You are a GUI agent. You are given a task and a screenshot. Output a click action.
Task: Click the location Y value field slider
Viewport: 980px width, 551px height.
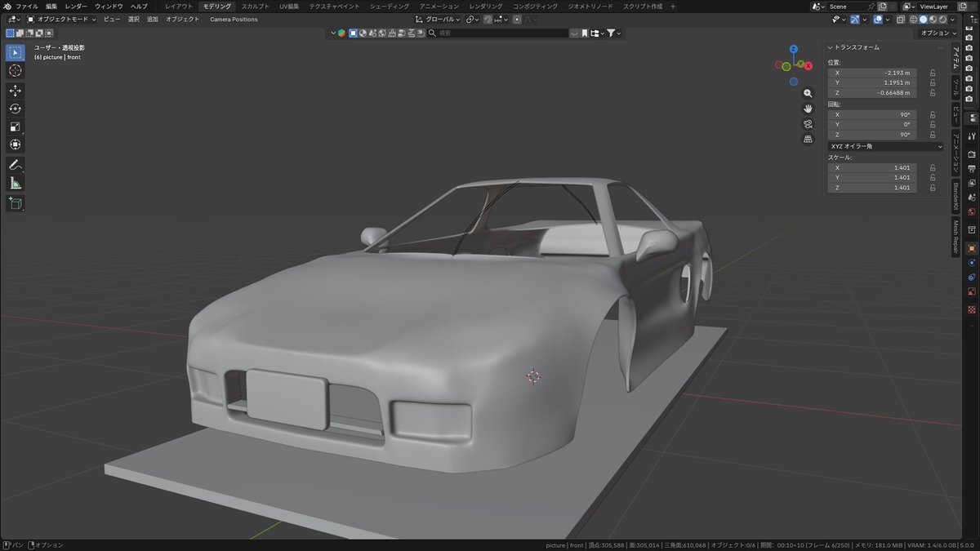click(871, 83)
